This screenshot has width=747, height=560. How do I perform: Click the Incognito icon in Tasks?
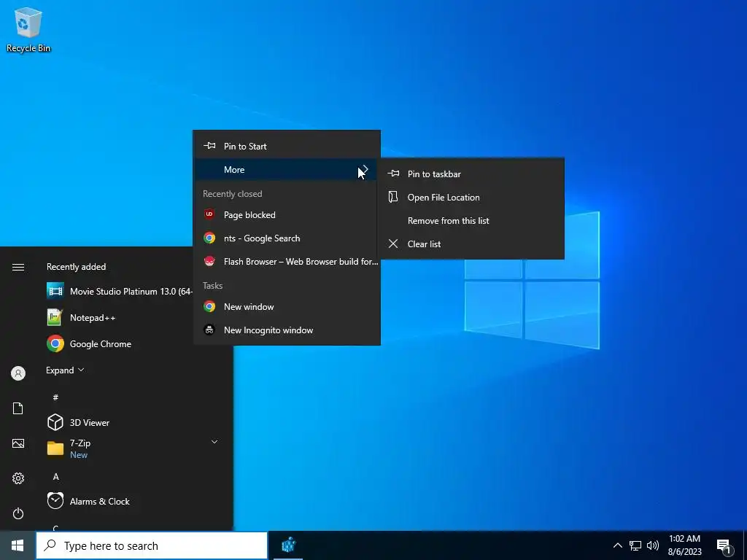click(x=209, y=330)
